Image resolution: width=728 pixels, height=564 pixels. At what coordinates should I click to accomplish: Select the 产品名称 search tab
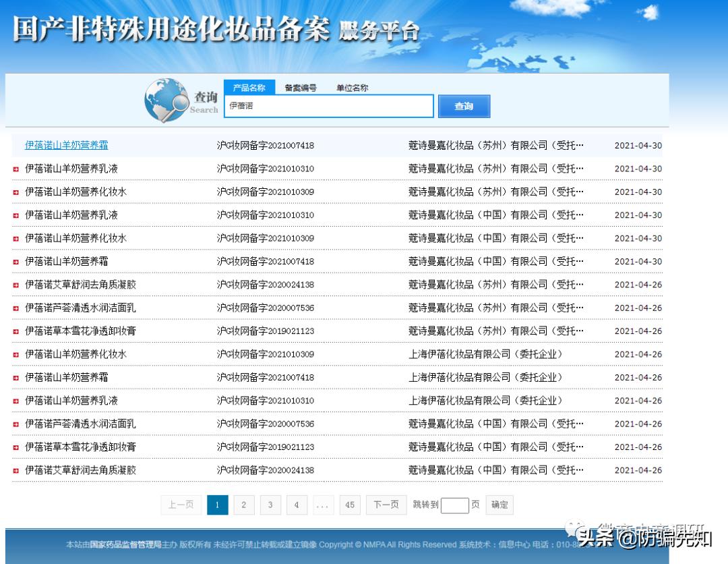click(x=249, y=88)
